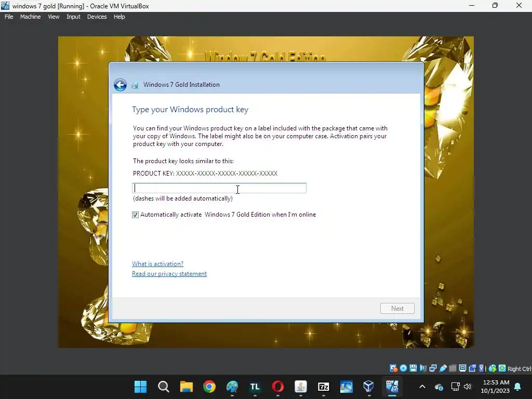Open the optical disk indicator in status bar

tap(403, 368)
